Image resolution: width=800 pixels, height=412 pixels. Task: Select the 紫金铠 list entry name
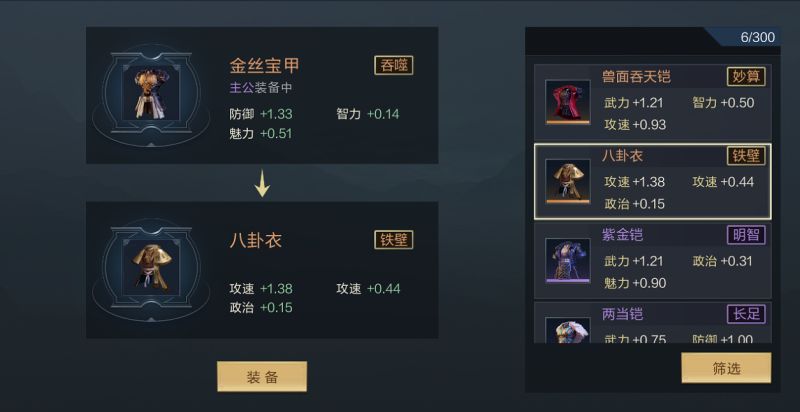coord(622,235)
